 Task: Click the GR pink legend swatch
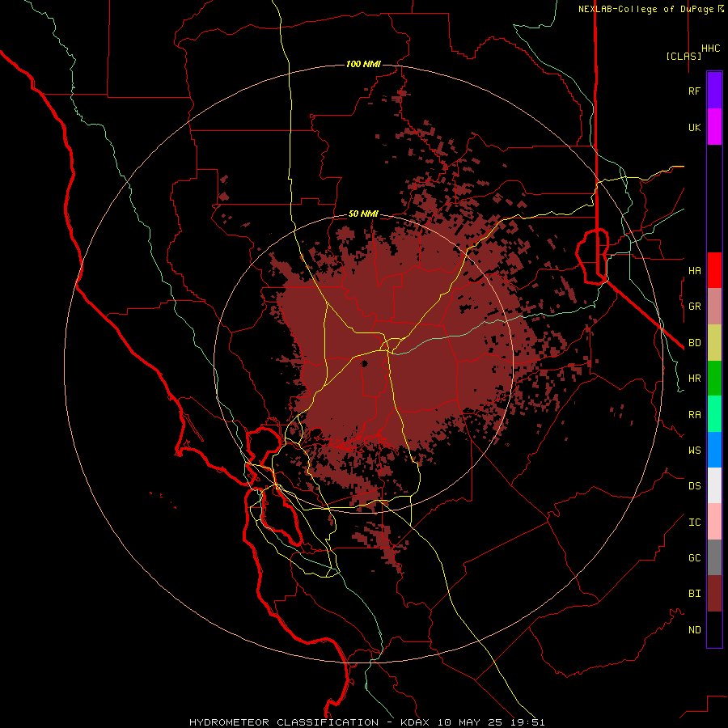coord(714,307)
